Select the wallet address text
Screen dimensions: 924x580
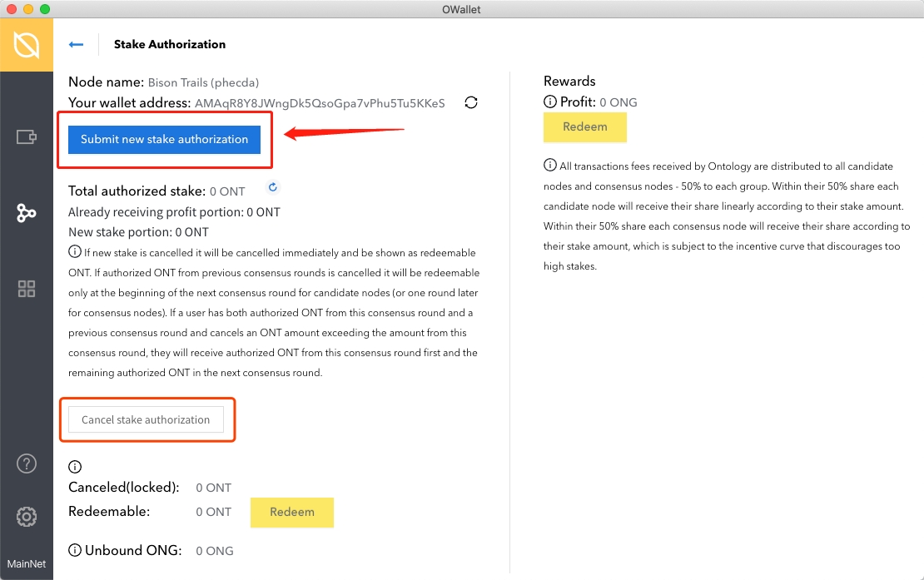point(320,103)
